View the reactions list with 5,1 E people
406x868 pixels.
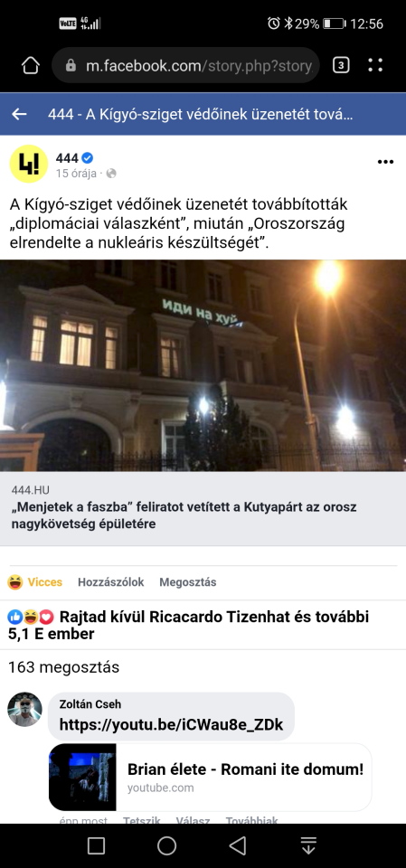tap(188, 625)
